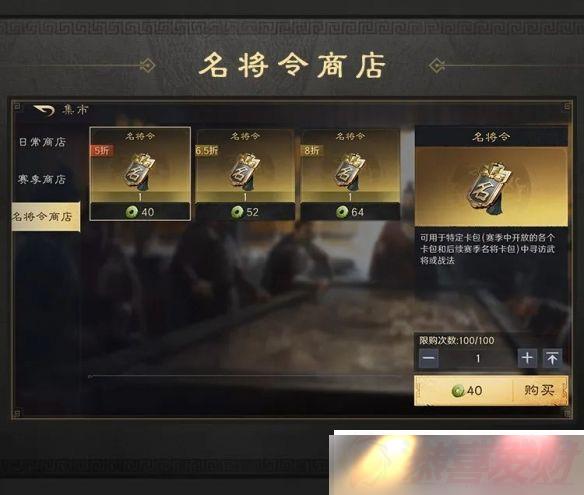This screenshot has width=584, height=495.
Task: Click the quantity field showing 1
Action: pos(478,358)
